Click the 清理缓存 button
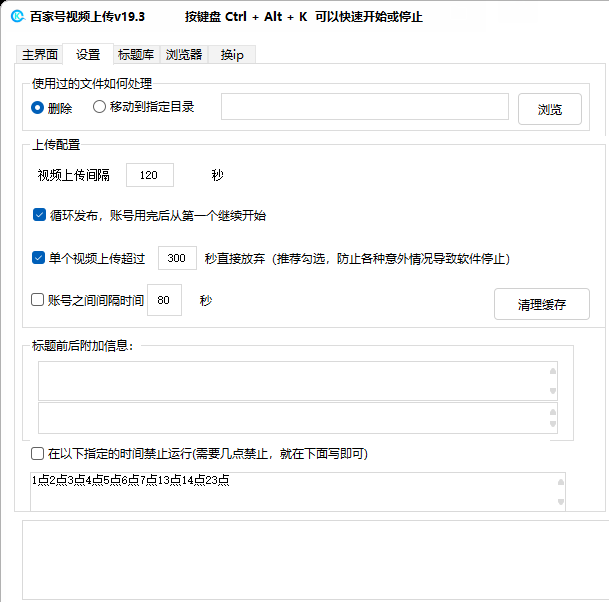609x602 pixels. click(541, 304)
